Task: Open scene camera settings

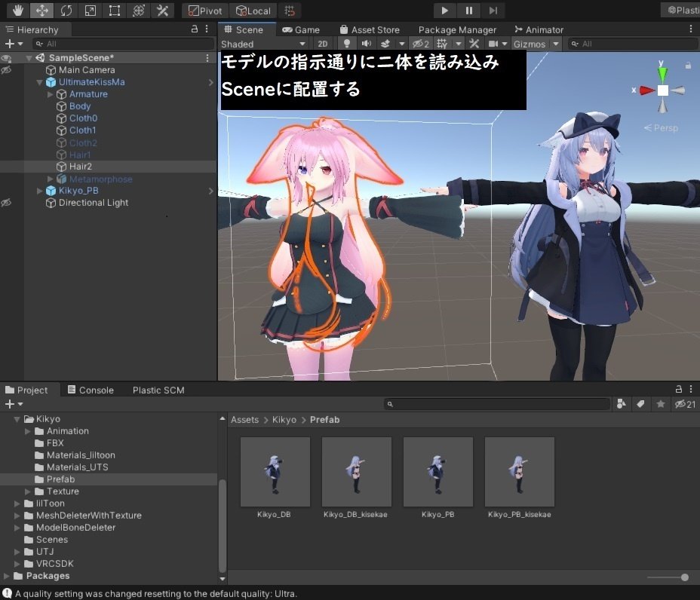Action: click(x=493, y=44)
